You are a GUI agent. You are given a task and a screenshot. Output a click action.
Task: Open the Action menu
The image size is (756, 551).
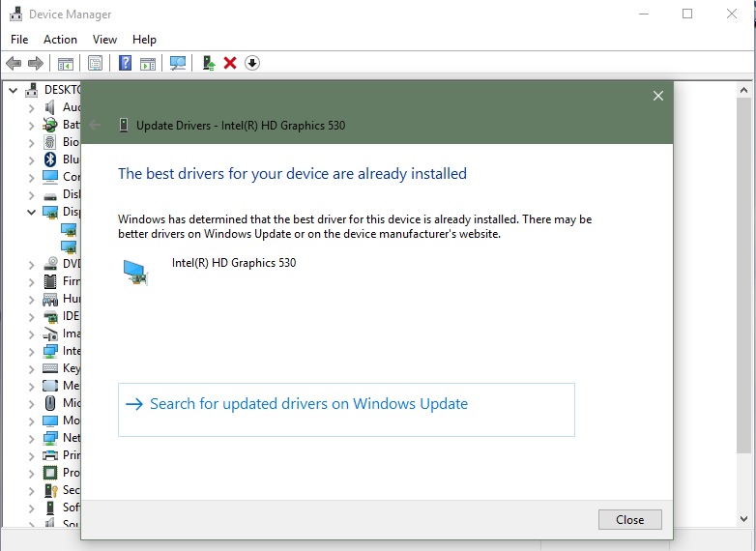60,40
